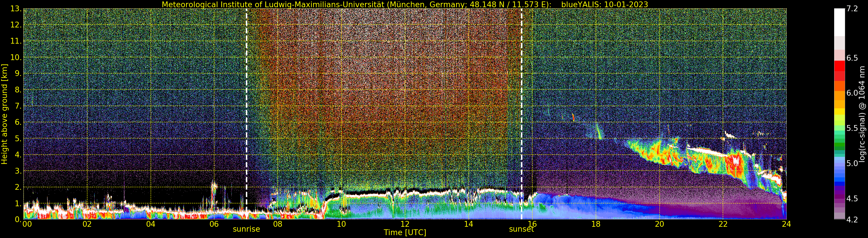Click the yellow segment of the colorbar
The image size is (868, 238).
pyautogui.click(x=839, y=112)
